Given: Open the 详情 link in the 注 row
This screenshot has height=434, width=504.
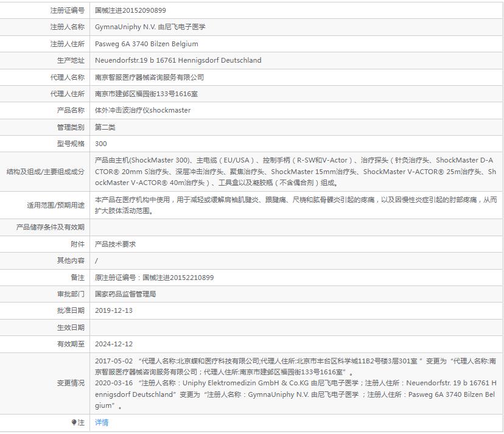Looking at the screenshot, I should click(102, 422).
